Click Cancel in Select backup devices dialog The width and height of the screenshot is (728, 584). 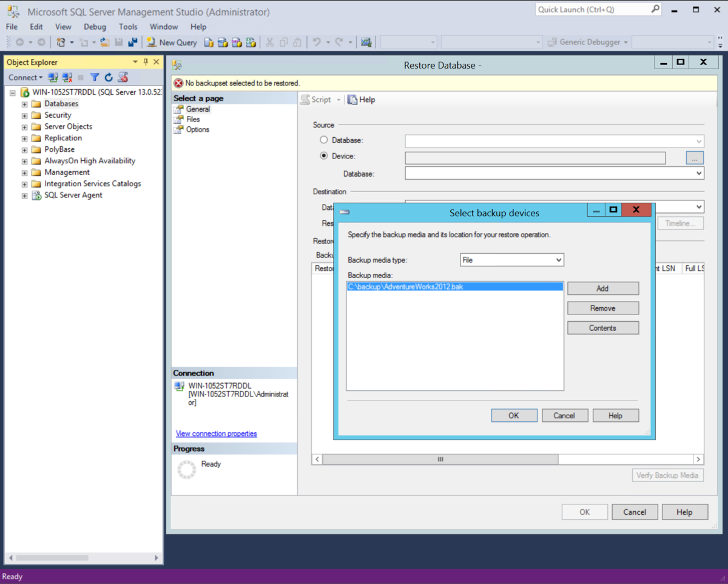pyautogui.click(x=564, y=415)
